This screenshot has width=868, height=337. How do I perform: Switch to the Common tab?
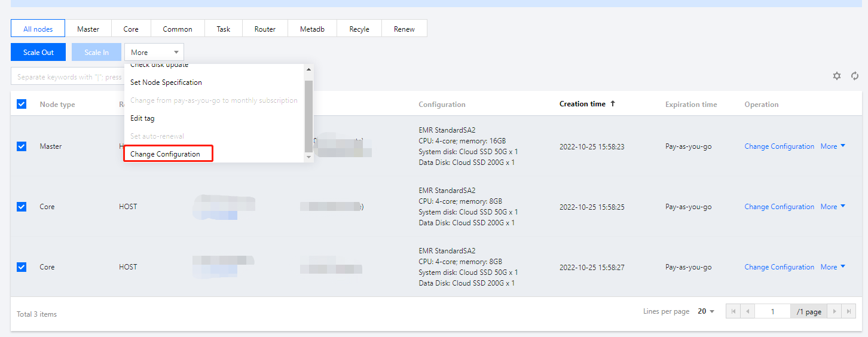coord(178,29)
